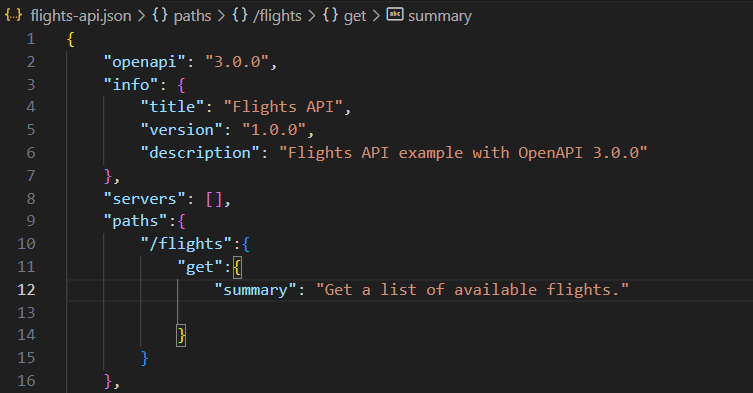The image size is (753, 393).
Task: Click line number 13 in gutter
Action: click(x=26, y=313)
